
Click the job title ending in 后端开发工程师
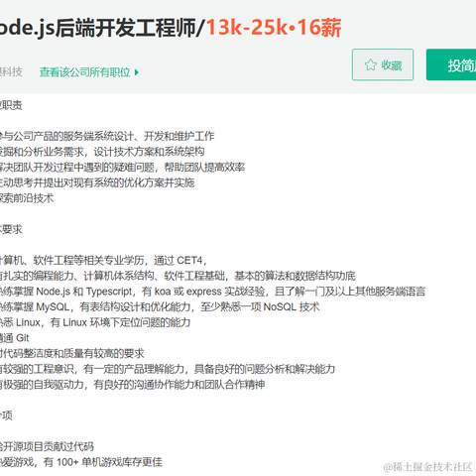point(101,27)
